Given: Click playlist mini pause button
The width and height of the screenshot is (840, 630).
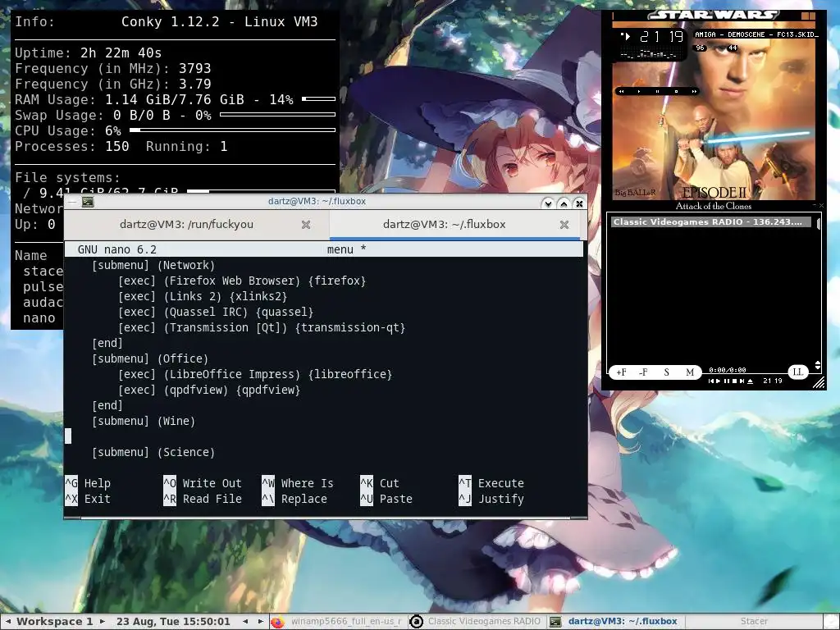Looking at the screenshot, I should click(727, 381).
